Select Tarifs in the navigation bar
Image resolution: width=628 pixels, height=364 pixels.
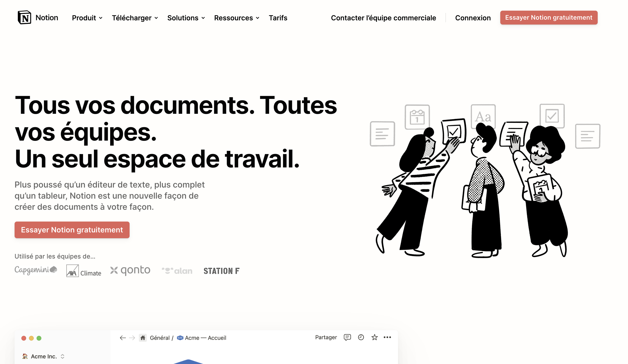coord(278,18)
